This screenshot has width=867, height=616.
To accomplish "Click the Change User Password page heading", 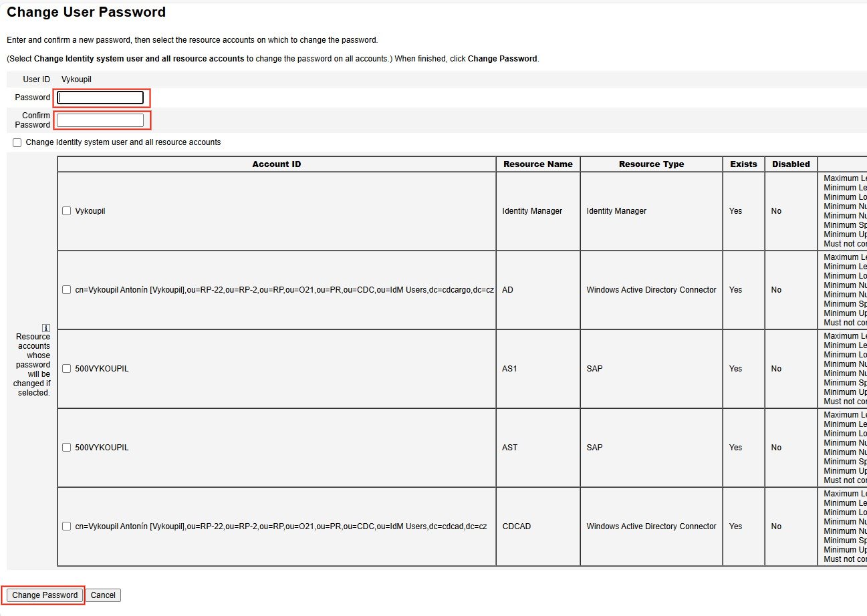I will pos(86,12).
